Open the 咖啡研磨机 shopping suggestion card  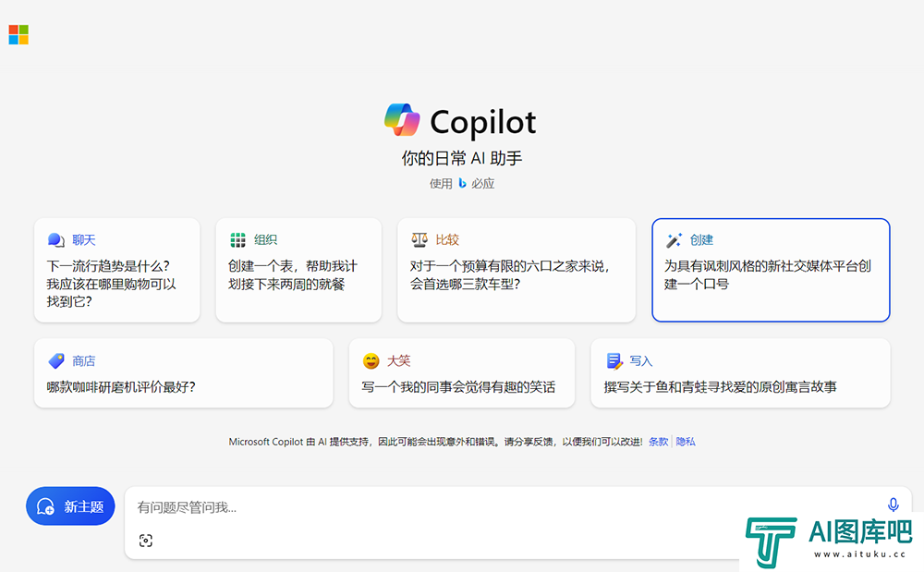pos(183,373)
